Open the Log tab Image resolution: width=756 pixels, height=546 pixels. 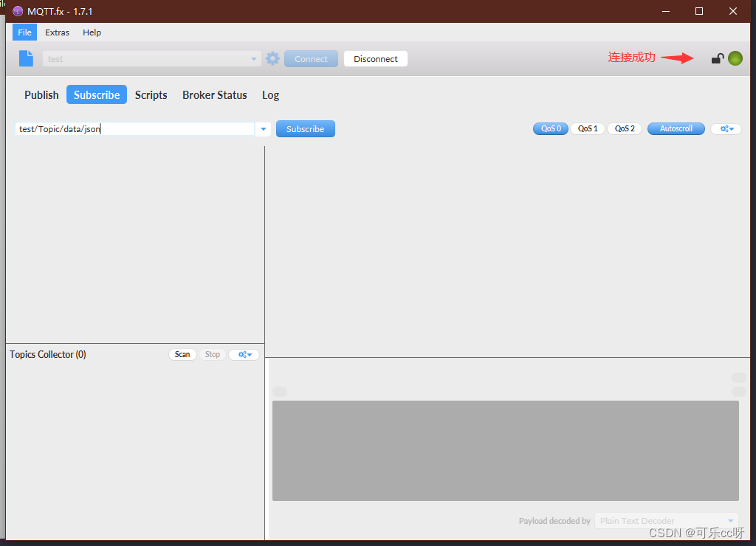coord(270,95)
